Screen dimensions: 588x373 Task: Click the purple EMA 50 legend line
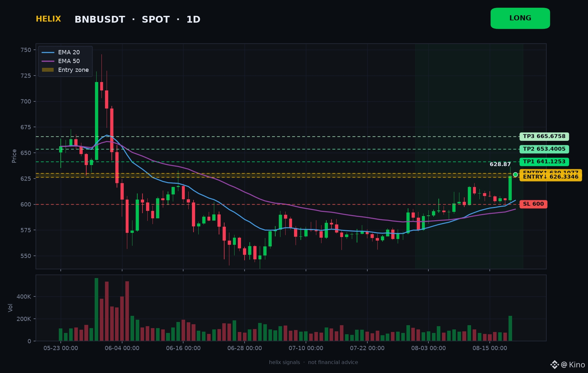[48, 61]
